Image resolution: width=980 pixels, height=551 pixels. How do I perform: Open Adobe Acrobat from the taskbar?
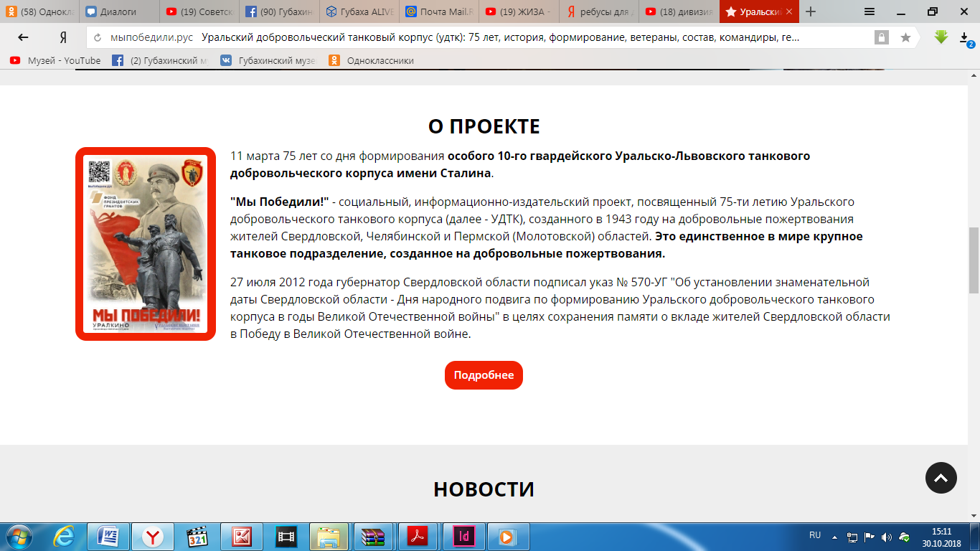pyautogui.click(x=418, y=537)
